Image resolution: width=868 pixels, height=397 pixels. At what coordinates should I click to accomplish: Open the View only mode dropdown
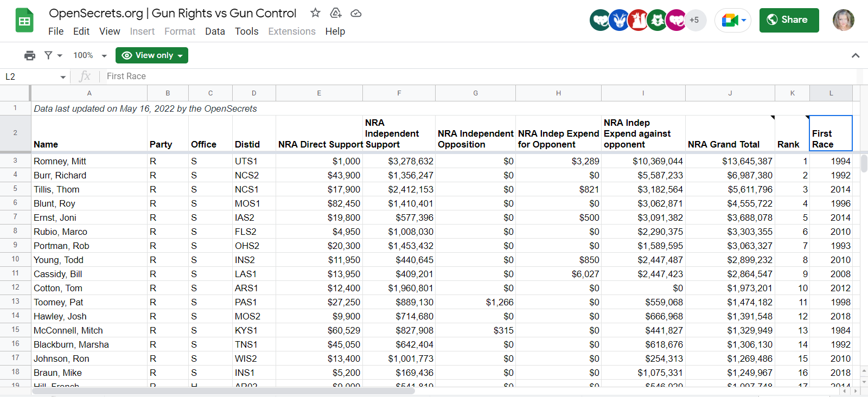(x=152, y=55)
